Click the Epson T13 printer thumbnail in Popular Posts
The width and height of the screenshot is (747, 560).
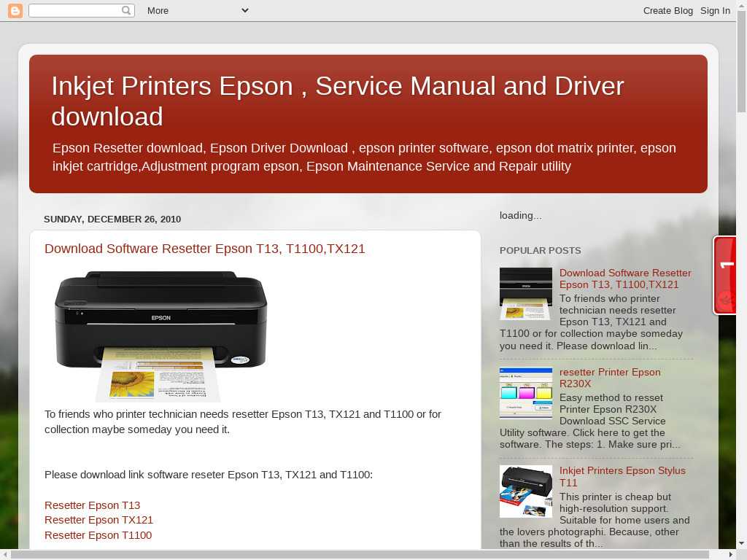(526, 294)
